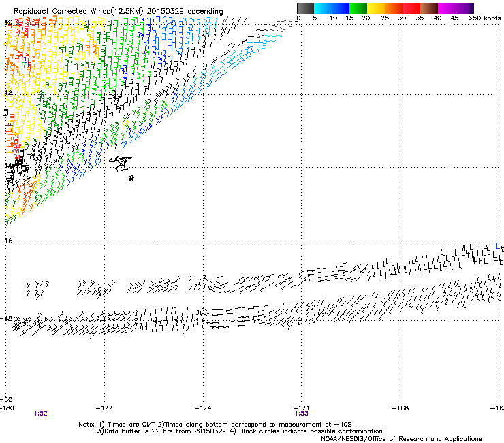Viewport: 504px width, 443px height.
Task: Click the '-50' latitude label
Action: (x=6, y=399)
